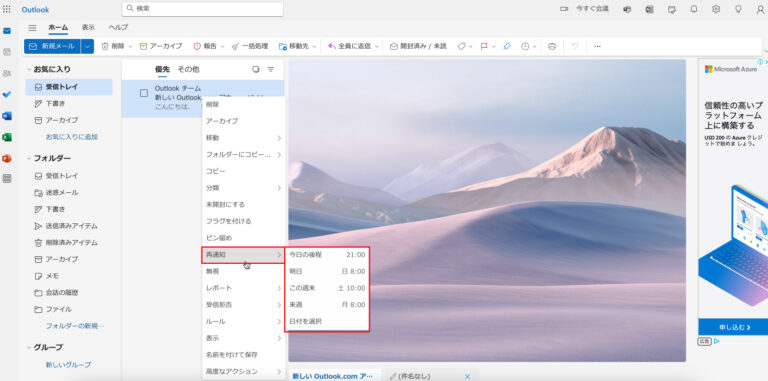Viewport: 768px width, 381px height.
Task: Click the select mode icon in message list header
Action: coord(256,70)
